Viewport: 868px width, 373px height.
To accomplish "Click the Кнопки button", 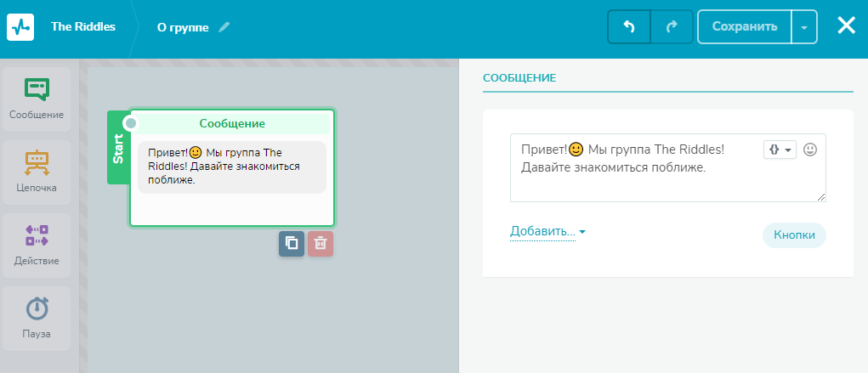I will [x=794, y=235].
